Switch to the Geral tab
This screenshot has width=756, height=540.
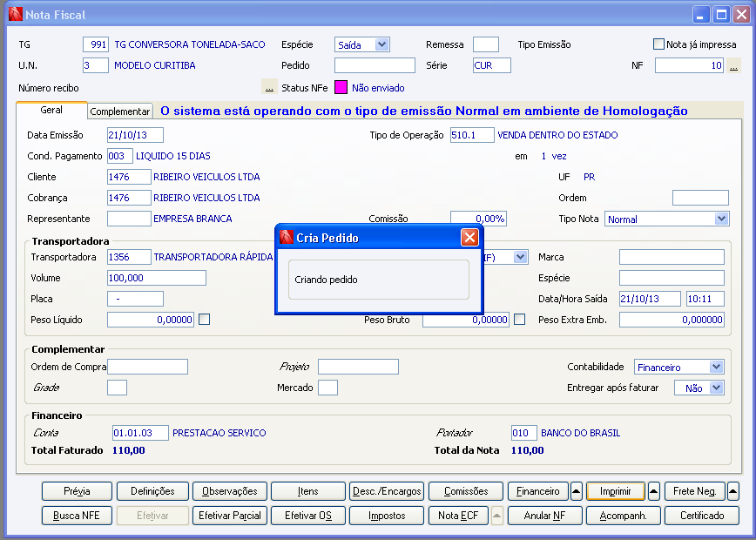click(51, 110)
